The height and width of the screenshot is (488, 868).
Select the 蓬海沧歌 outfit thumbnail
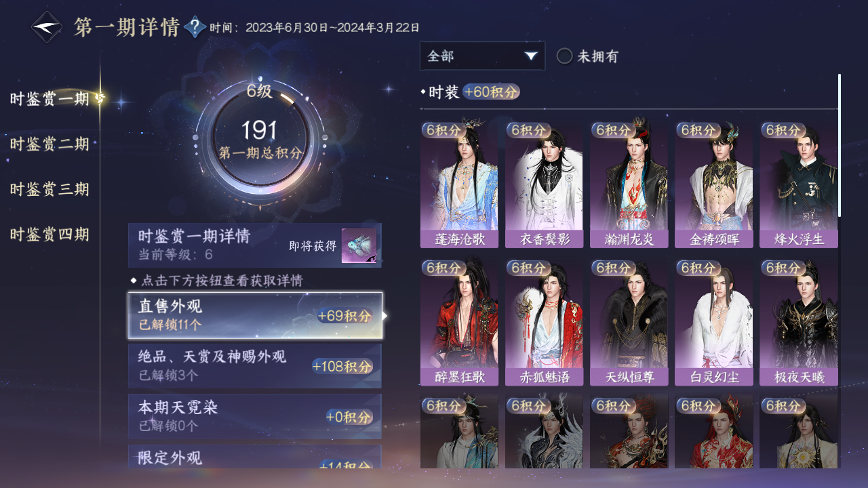coord(459,185)
